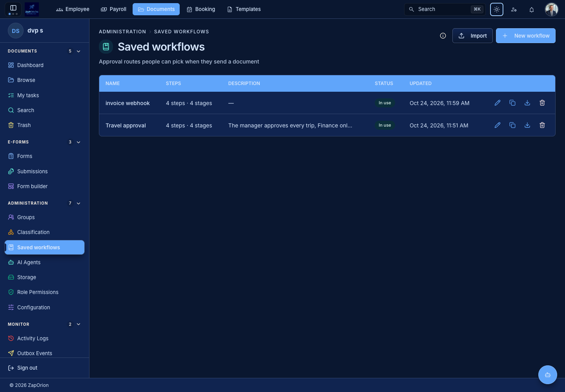The width and height of the screenshot is (565, 392).
Task: Open Classification in sidebar
Action: [44, 232]
